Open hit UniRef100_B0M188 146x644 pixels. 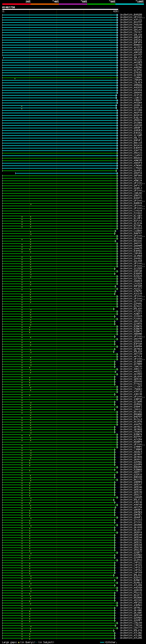pos(131,15)
